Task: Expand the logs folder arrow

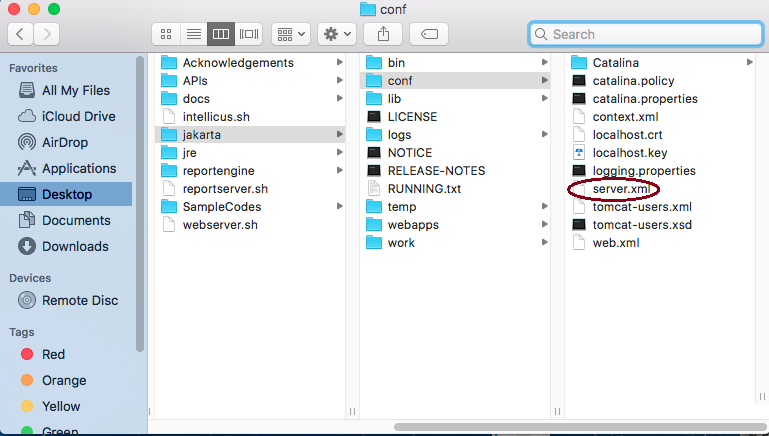Action: [544, 134]
